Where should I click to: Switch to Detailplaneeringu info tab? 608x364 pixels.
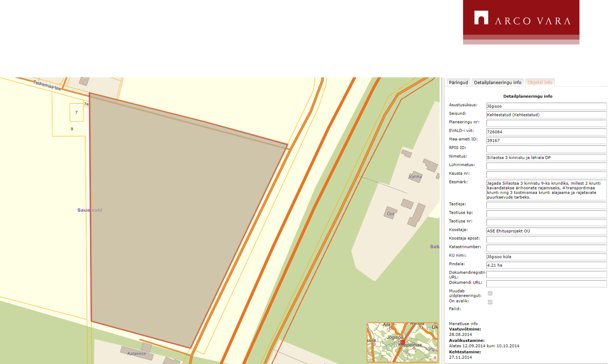[498, 82]
